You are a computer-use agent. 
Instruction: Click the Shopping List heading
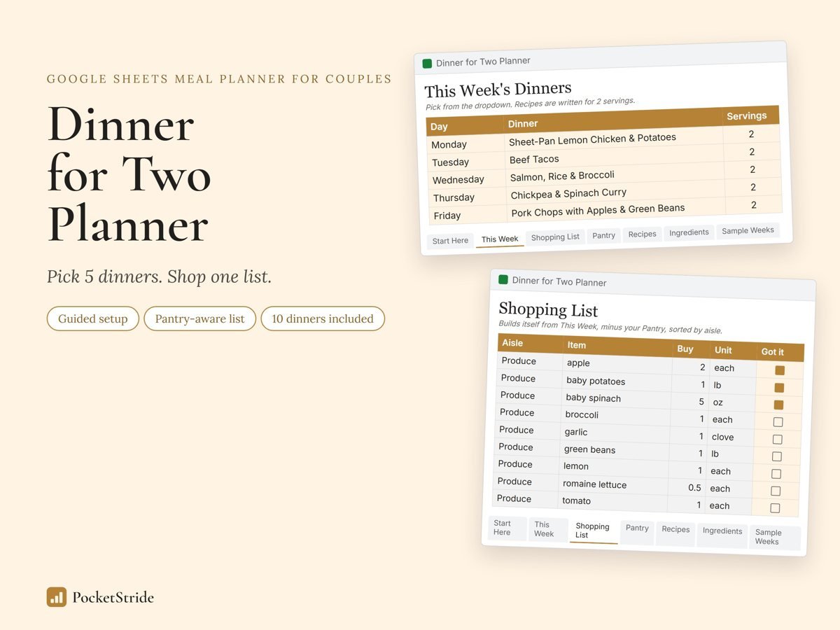click(548, 309)
